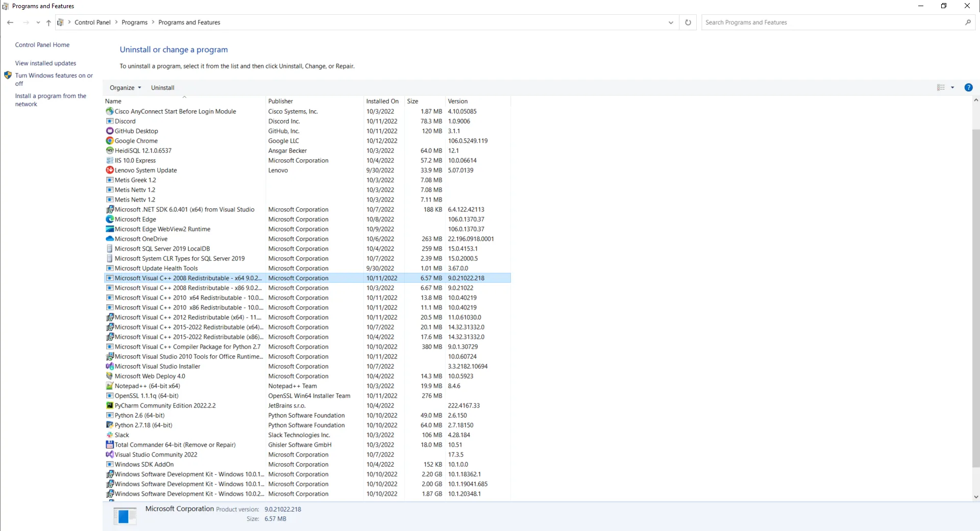
Task: Click the Visual Studio Community 2022 icon
Action: [x=109, y=455]
